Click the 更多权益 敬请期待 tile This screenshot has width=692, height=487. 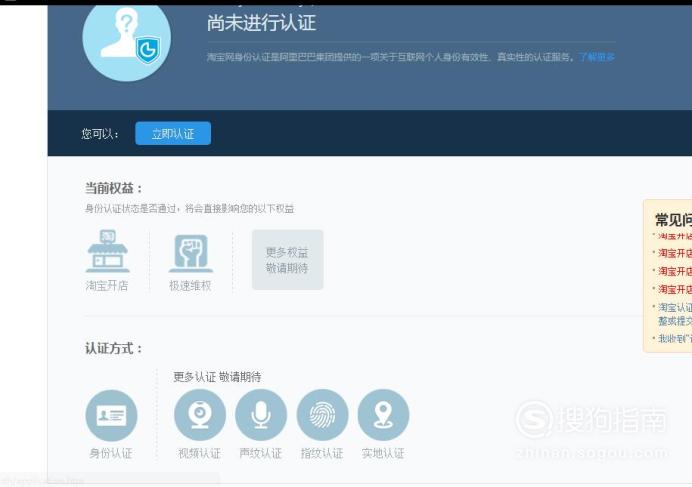(x=287, y=260)
